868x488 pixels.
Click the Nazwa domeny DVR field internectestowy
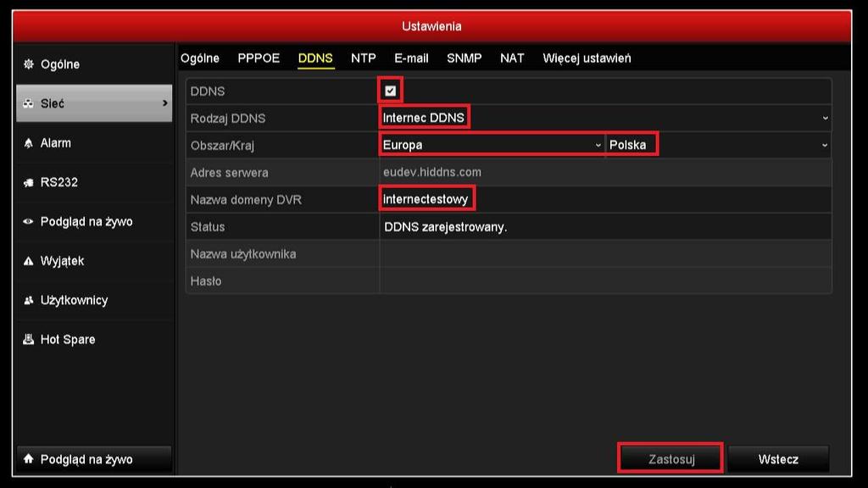605,199
